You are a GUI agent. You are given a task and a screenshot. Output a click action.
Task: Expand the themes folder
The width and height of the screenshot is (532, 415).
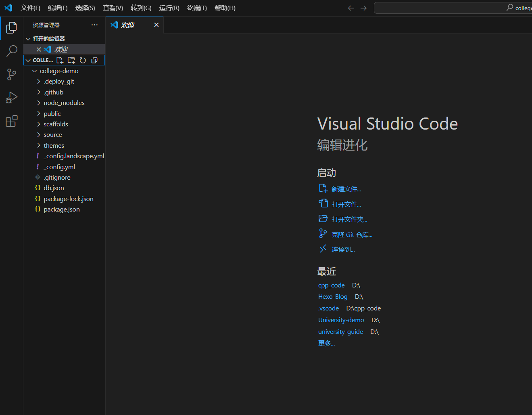(54, 146)
